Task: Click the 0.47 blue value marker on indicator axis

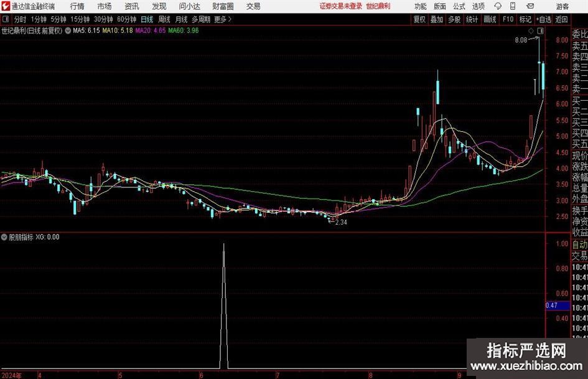Action: tap(558, 306)
